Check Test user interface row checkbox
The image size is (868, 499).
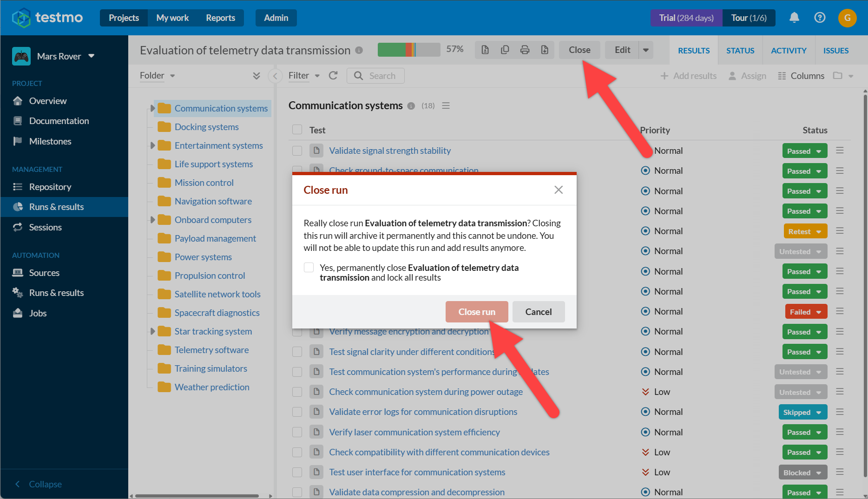click(x=297, y=472)
